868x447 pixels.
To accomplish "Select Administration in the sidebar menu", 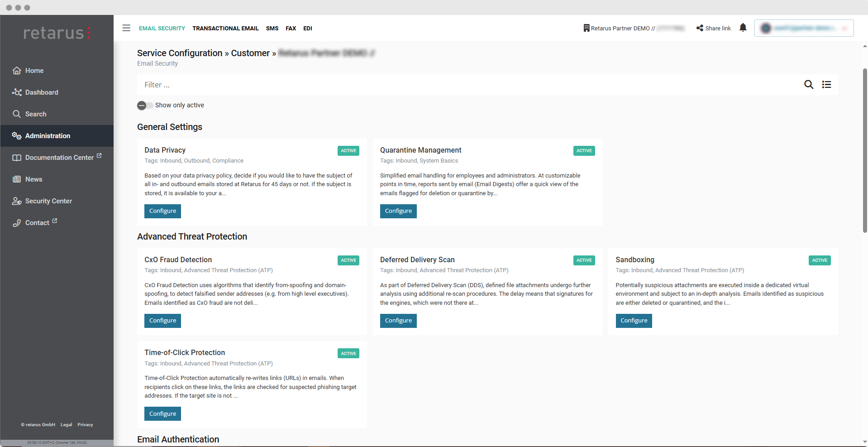I will (57, 136).
